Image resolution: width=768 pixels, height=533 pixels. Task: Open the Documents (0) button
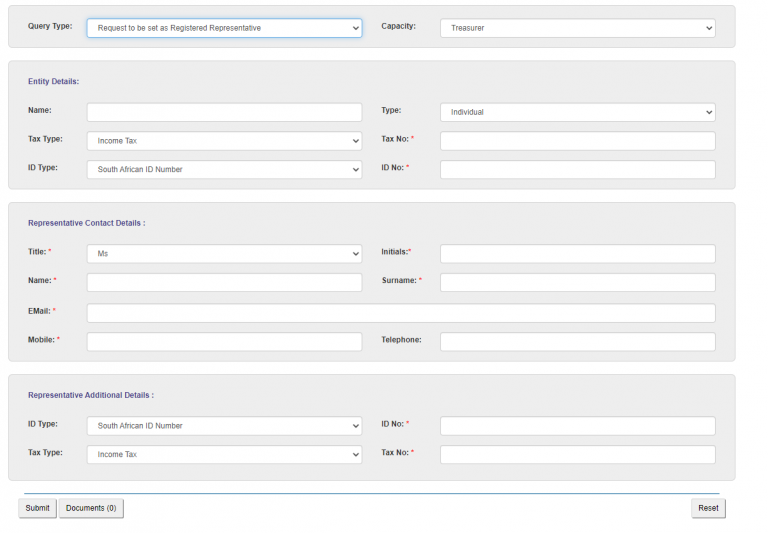(x=91, y=508)
